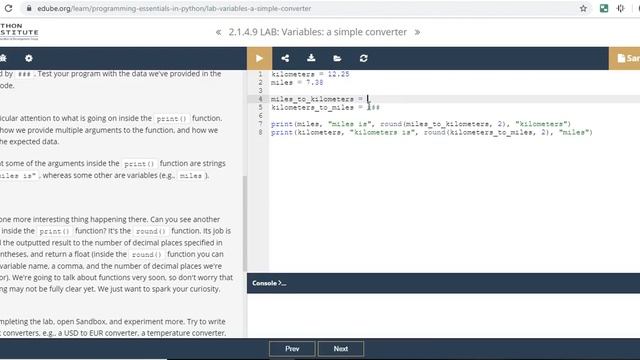
Task: Click code line 1 kilometers = 12.25
Action: (310, 74)
